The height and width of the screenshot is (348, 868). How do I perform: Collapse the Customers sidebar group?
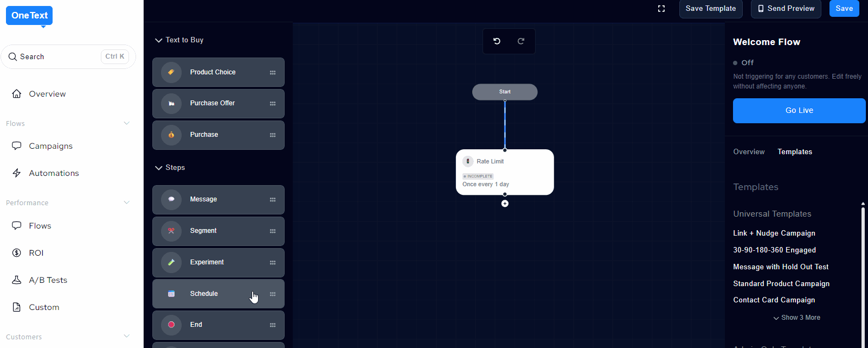[127, 336]
